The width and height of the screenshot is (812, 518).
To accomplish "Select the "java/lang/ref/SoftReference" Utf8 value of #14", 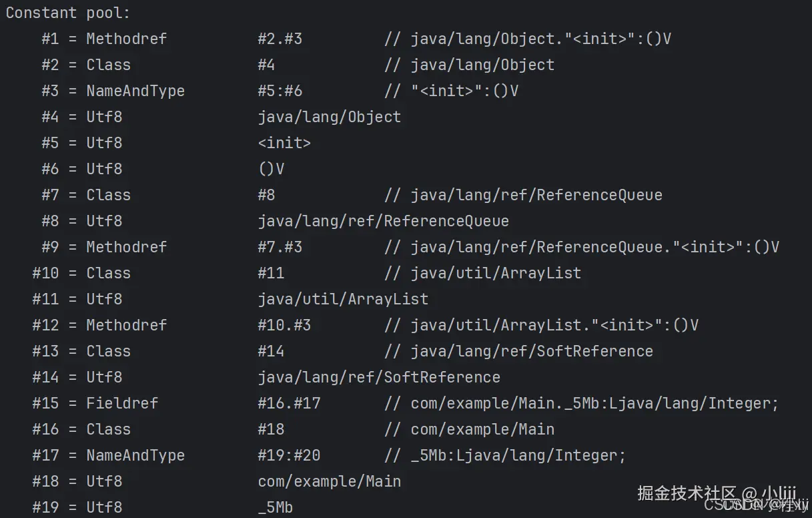I will click(x=379, y=377).
